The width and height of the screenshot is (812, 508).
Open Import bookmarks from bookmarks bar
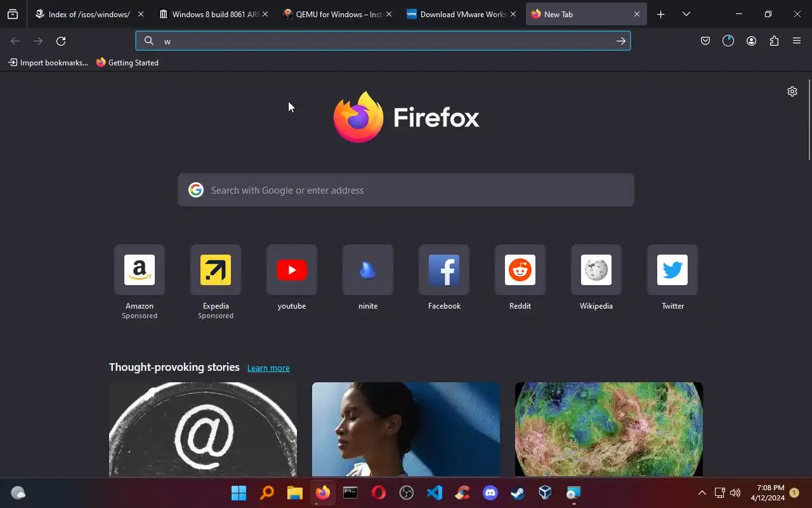coord(48,62)
